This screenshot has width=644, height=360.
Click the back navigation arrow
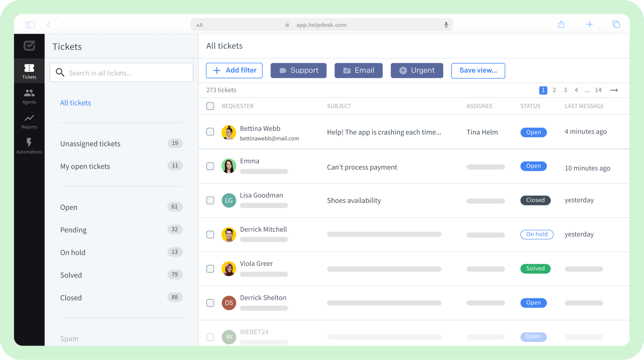click(49, 25)
